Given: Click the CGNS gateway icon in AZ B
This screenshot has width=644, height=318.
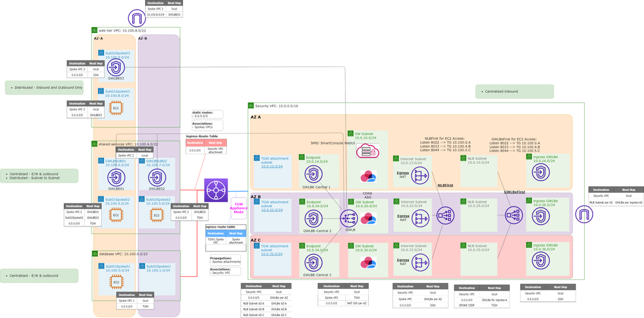Looking at the screenshot, I should pyautogui.click(x=368, y=219).
